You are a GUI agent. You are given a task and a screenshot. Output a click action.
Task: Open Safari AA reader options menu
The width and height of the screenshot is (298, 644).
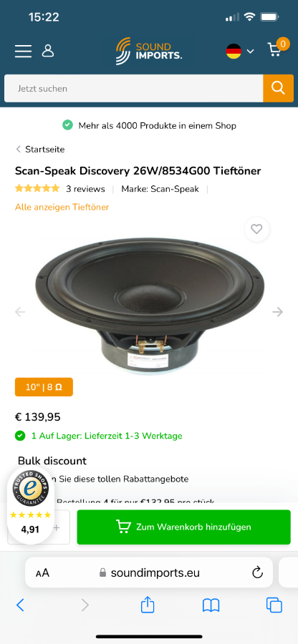pyautogui.click(x=42, y=572)
